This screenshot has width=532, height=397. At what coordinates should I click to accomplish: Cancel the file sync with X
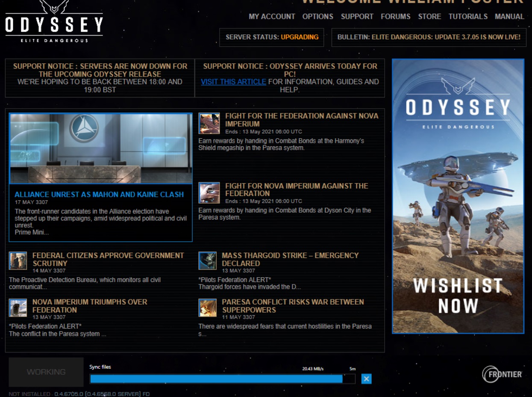click(366, 379)
